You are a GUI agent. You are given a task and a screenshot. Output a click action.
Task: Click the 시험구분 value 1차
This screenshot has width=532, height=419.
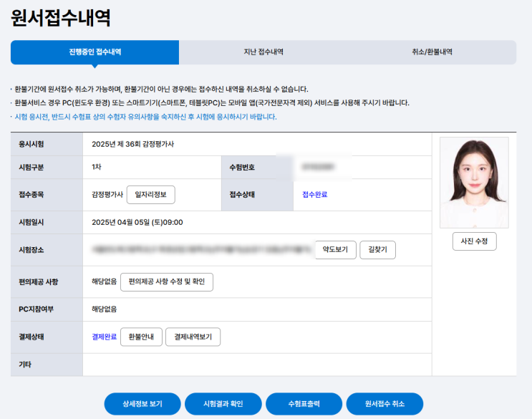[97, 167]
